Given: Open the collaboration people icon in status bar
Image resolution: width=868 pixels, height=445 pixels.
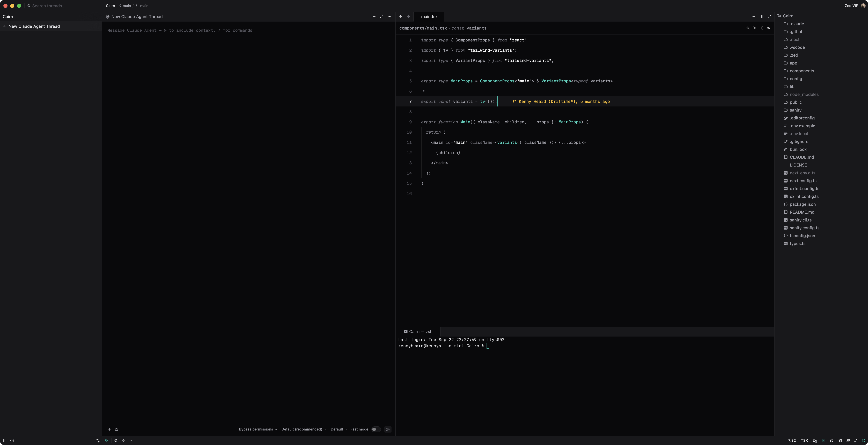Looking at the screenshot, I should point(848,441).
